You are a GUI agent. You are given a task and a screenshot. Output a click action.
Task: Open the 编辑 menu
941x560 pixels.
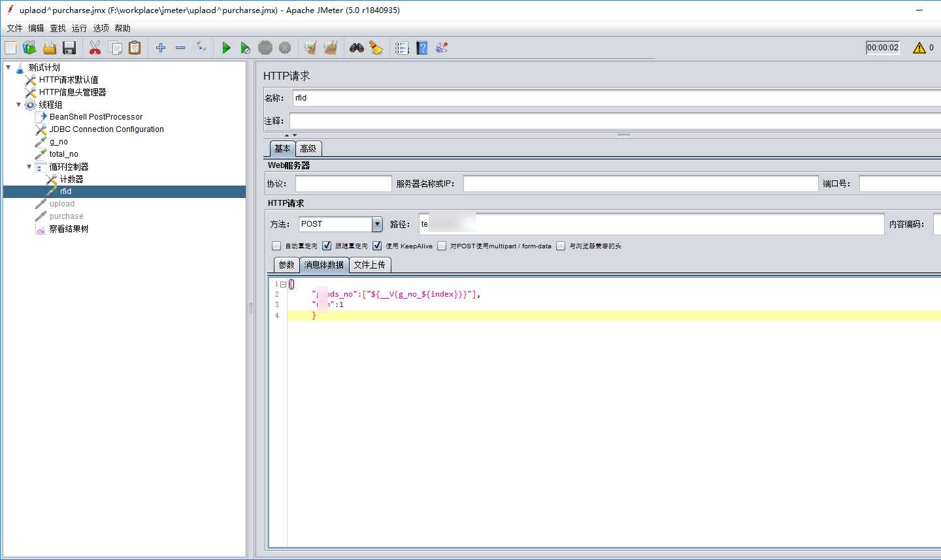click(36, 28)
